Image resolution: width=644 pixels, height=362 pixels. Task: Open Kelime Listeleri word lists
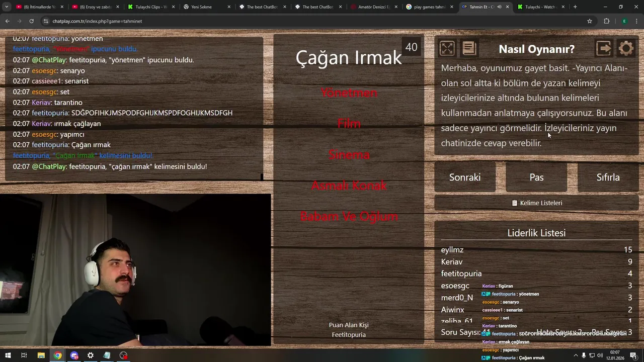(x=536, y=203)
